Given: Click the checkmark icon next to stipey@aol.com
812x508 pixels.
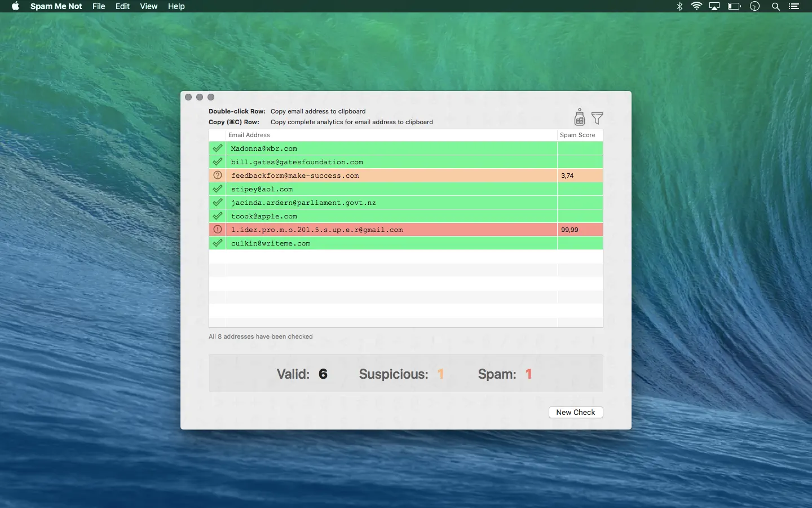Looking at the screenshot, I should [x=217, y=189].
